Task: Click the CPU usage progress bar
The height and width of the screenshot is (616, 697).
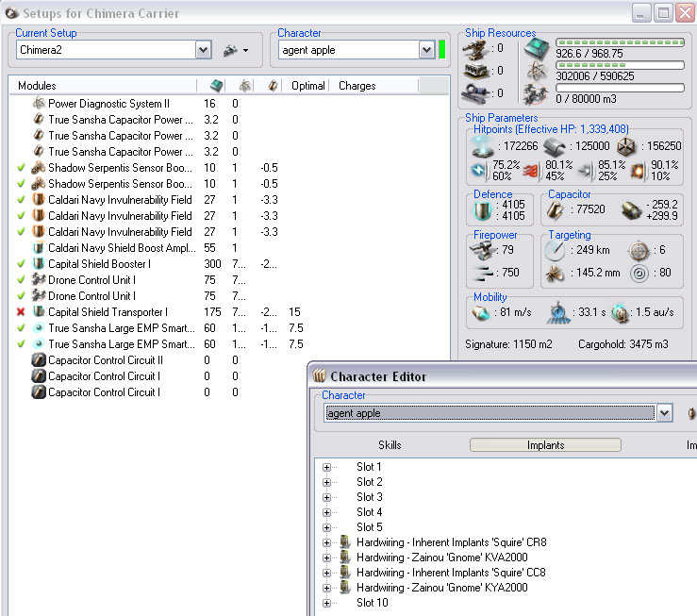Action: click(x=620, y=42)
